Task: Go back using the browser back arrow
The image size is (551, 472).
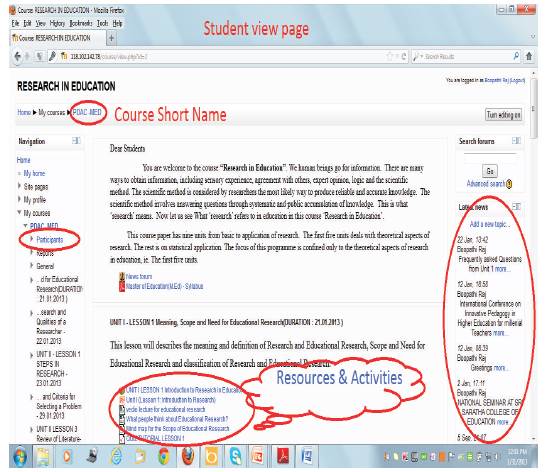Action: (x=18, y=56)
